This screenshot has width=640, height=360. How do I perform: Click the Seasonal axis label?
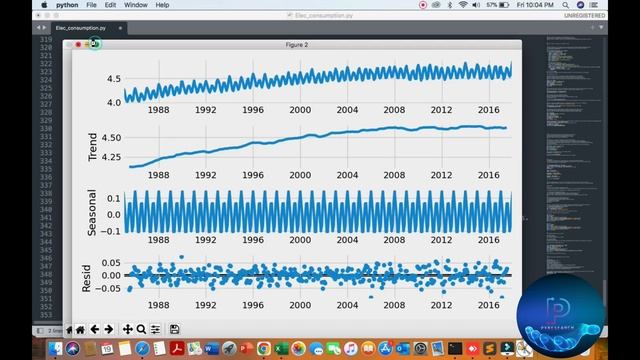tap(92, 212)
